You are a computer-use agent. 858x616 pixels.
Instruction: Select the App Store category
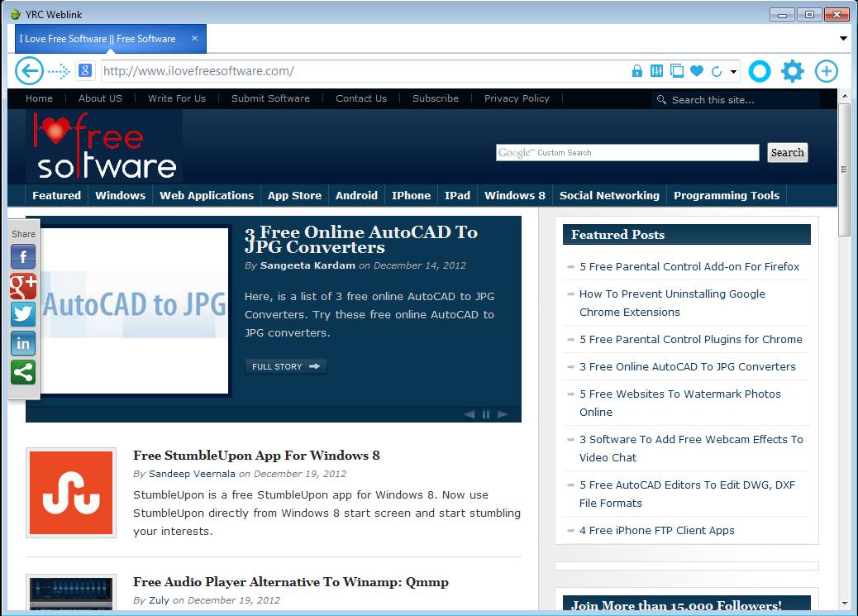(x=294, y=195)
